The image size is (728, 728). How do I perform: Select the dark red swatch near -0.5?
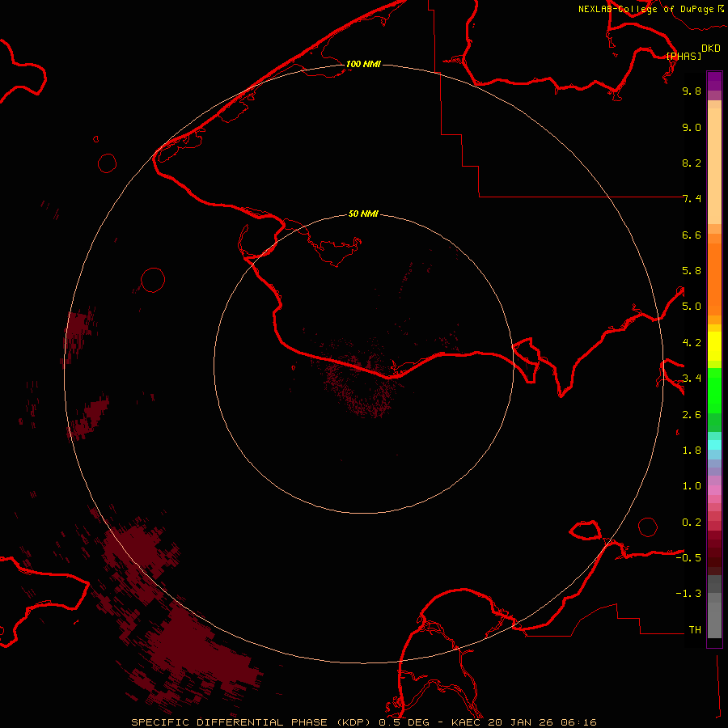[714, 557]
